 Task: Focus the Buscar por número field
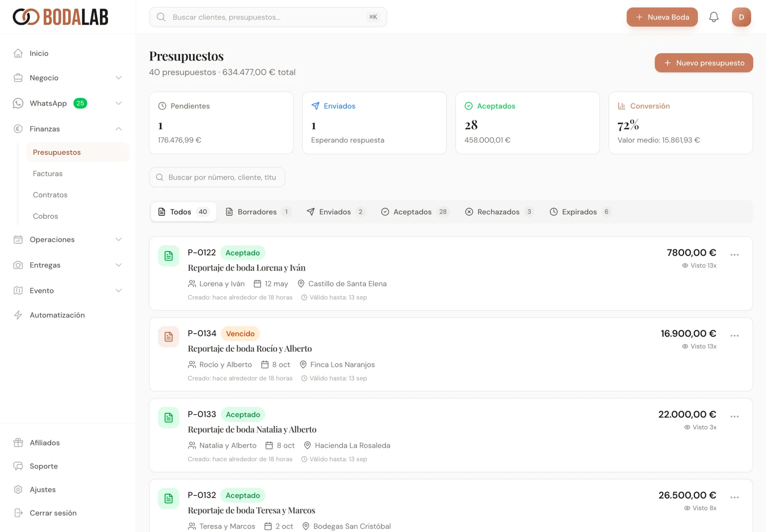click(217, 177)
